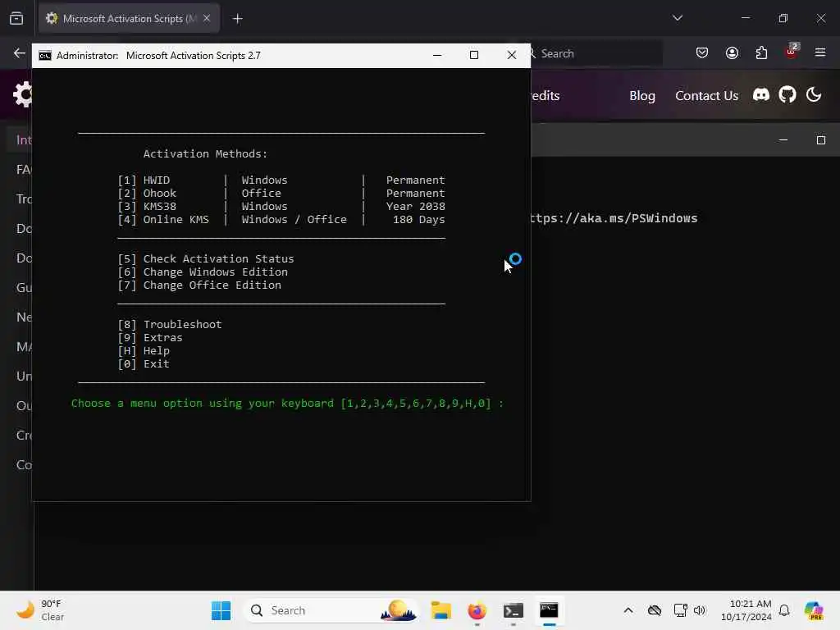Open the GitHub icon in site header
The image size is (840, 630).
click(787, 95)
